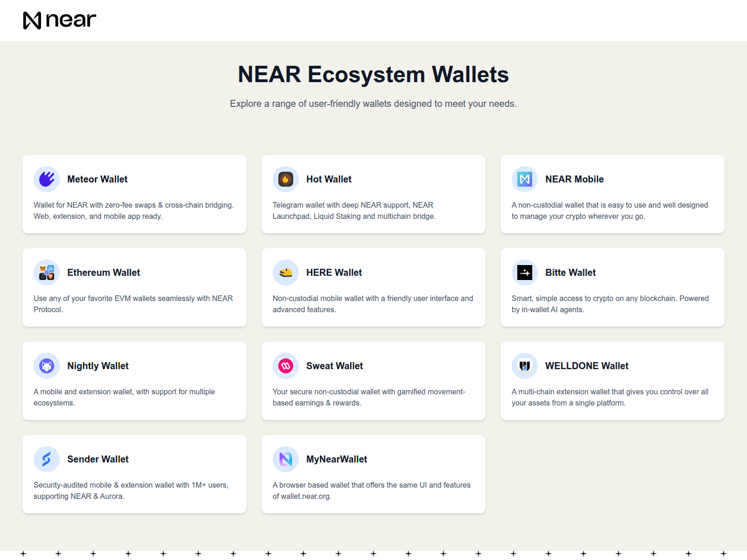Select the MyNearWallet heading
747x560 pixels.
(x=337, y=459)
